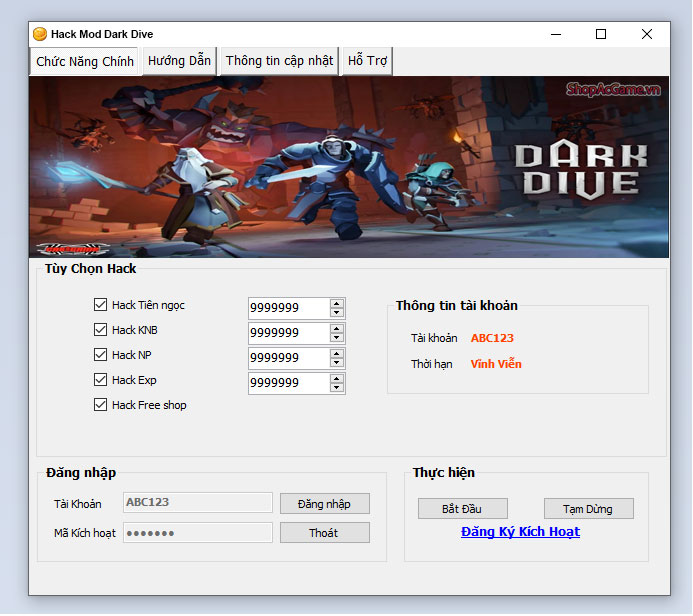Increase the Hack KNB value with up arrow
This screenshot has height=616, width=693.
pos(337,329)
